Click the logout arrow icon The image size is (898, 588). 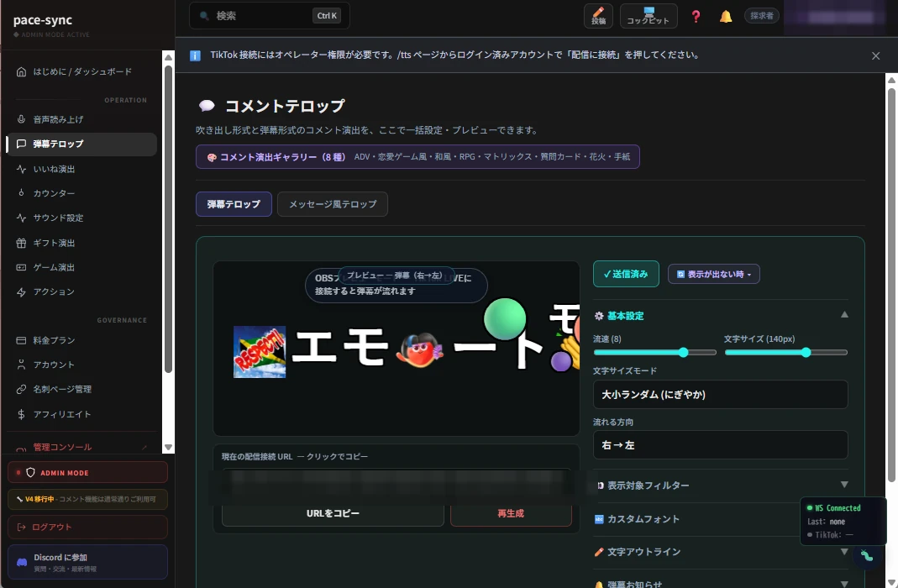[x=21, y=527]
